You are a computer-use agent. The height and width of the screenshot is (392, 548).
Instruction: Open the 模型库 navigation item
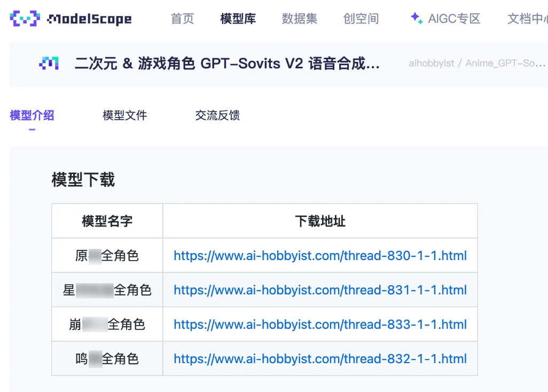pos(238,19)
